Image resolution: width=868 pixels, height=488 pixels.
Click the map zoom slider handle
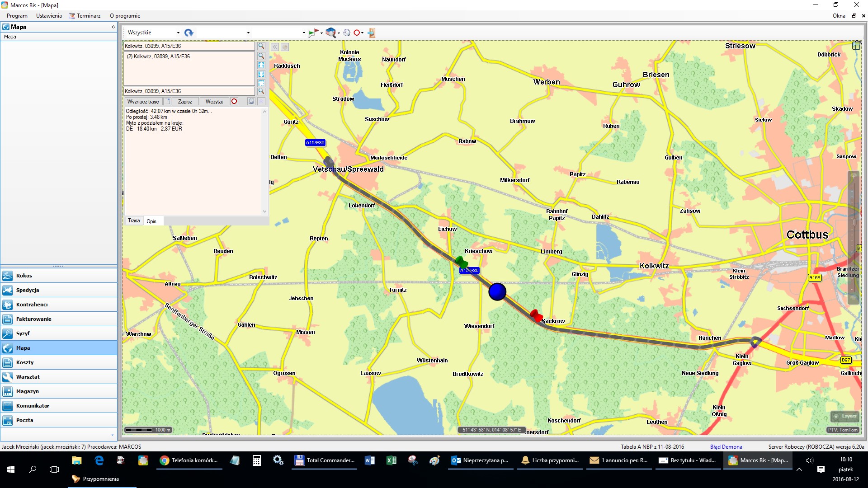[854, 222]
